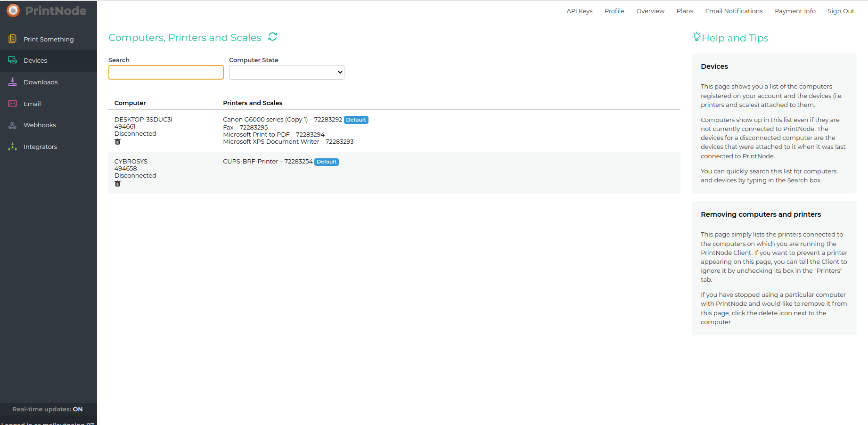The height and width of the screenshot is (425, 868).
Task: Click the Print Something sidebar icon
Action: [13, 39]
